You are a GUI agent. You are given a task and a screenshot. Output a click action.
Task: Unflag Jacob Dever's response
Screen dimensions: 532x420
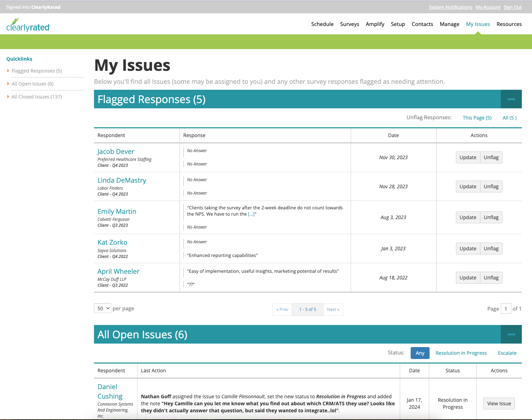(491, 157)
